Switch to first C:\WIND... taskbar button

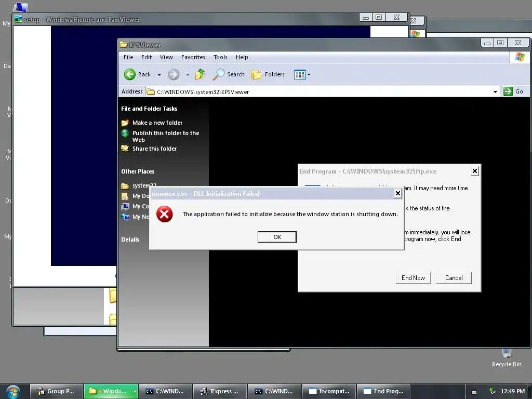pos(165,391)
